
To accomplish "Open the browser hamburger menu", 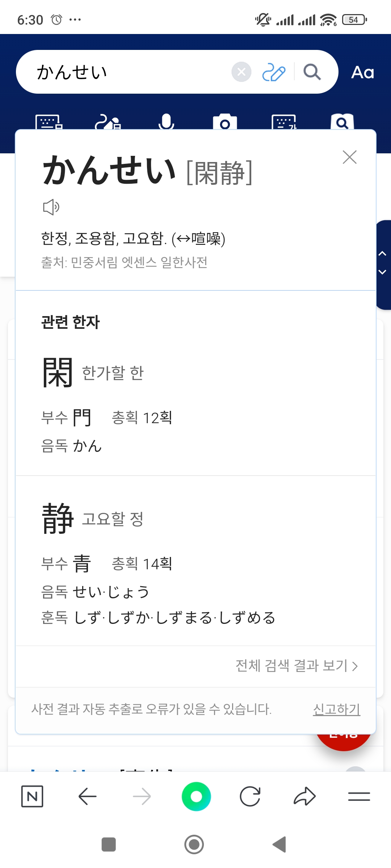I will tap(359, 796).
